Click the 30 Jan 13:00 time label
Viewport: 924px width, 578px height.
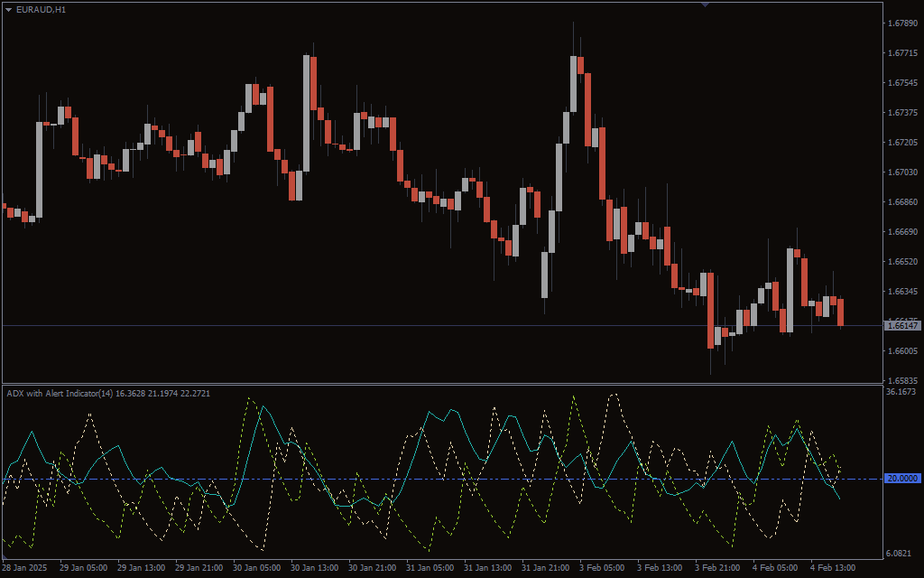pos(313,568)
